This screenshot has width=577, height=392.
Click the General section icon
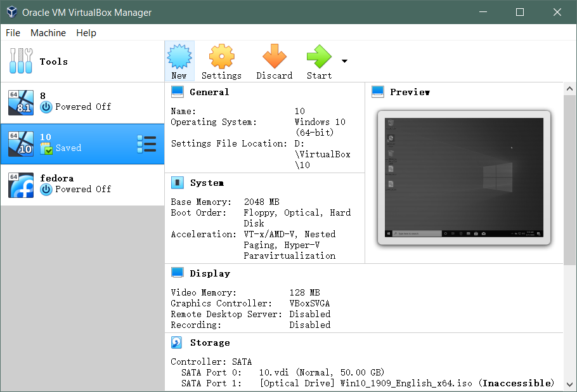click(178, 91)
